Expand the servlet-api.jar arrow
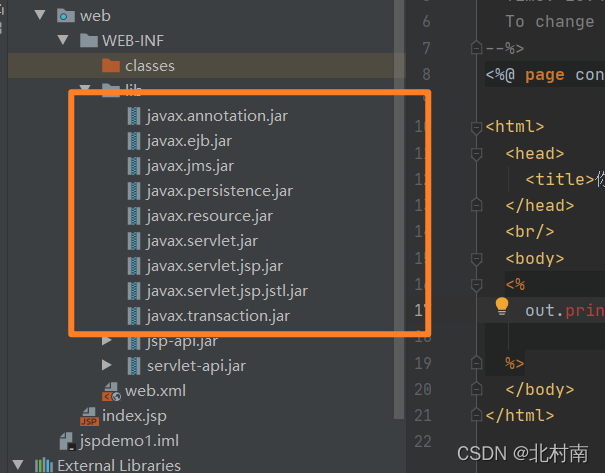605x473 pixels. 106,365
